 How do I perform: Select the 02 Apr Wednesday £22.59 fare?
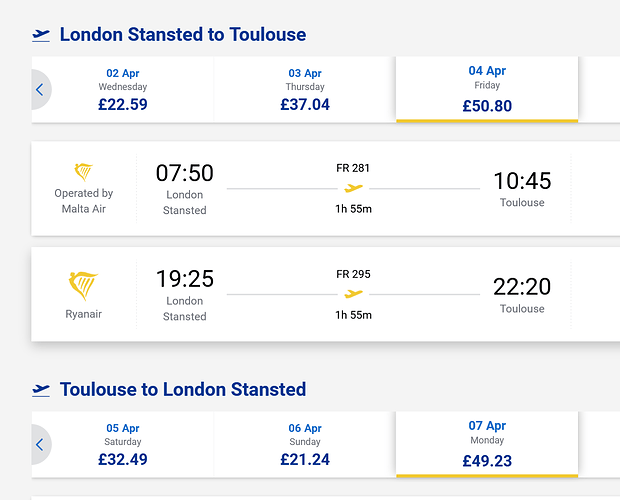(x=123, y=90)
